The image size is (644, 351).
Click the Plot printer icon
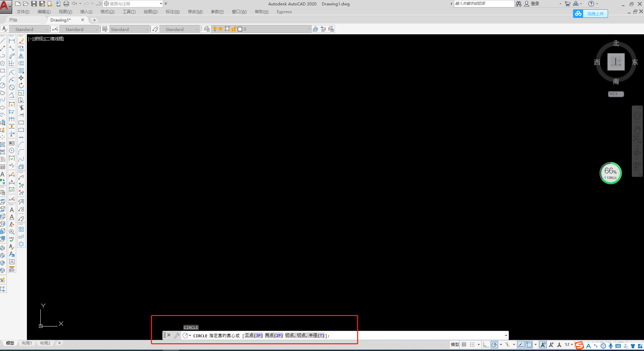(x=66, y=4)
